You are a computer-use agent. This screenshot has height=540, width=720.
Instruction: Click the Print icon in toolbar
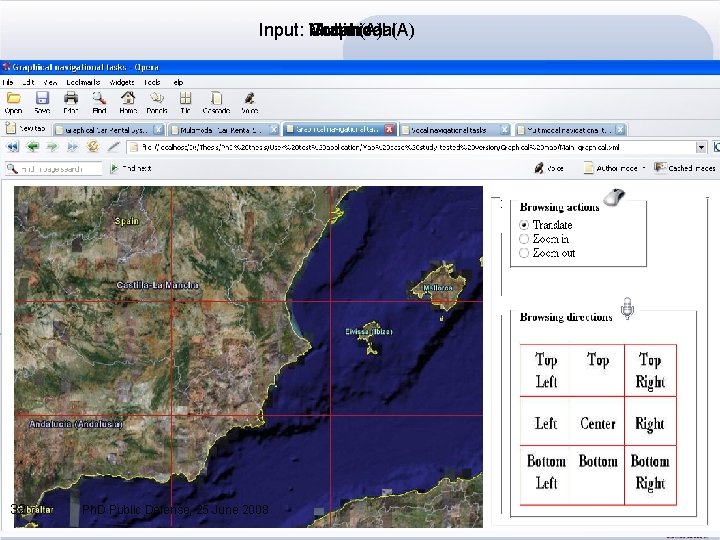[71, 98]
